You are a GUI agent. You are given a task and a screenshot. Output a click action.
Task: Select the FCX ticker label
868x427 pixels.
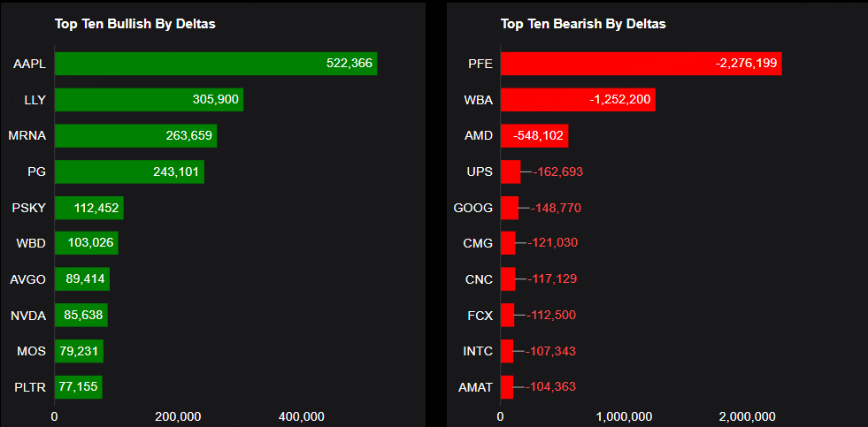[x=480, y=316]
